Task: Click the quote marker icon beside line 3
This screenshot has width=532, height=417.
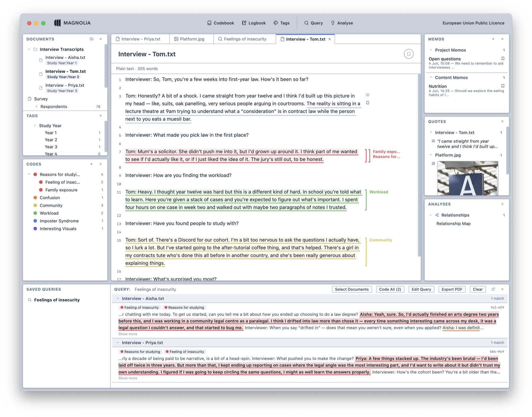Action: [368, 95]
